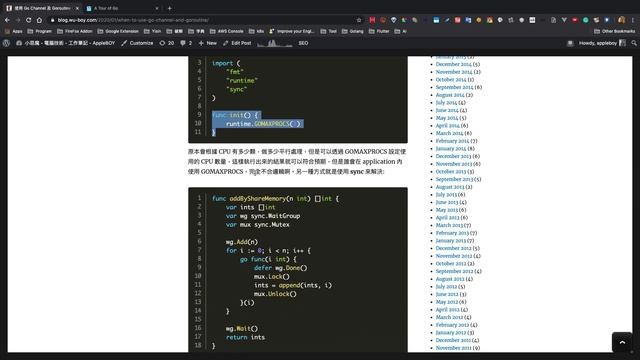Click Edit Post in the admin bar
Image resolution: width=640 pixels, height=360 pixels.
(237, 43)
